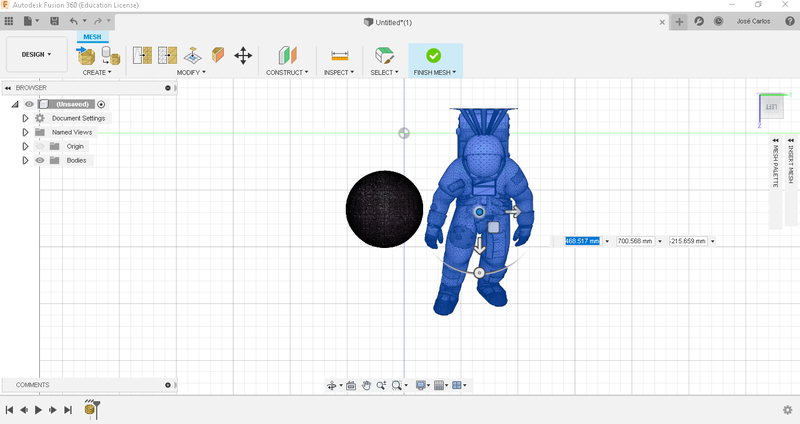Click the Pan hand tool
Screen dimensions: 800x424
point(367,385)
